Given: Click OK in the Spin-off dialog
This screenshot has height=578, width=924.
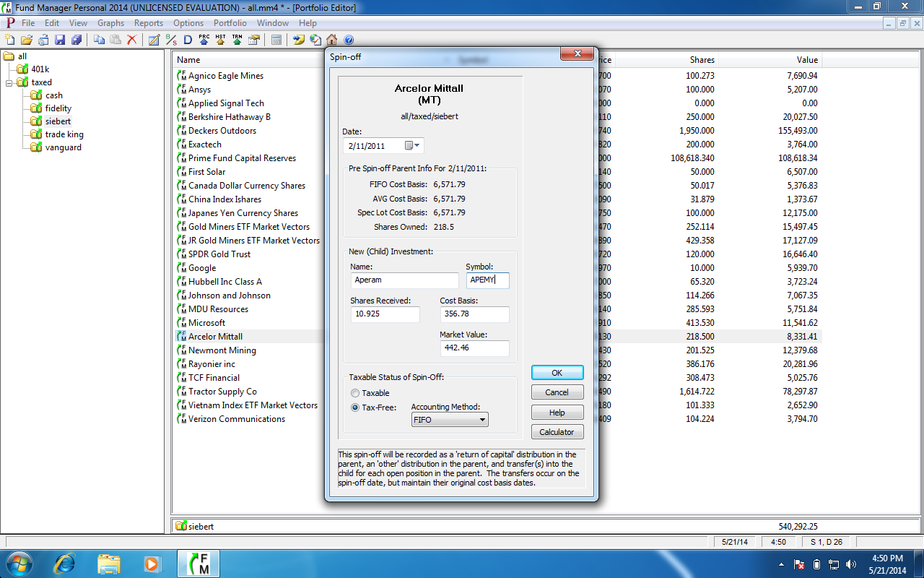Looking at the screenshot, I should [557, 373].
